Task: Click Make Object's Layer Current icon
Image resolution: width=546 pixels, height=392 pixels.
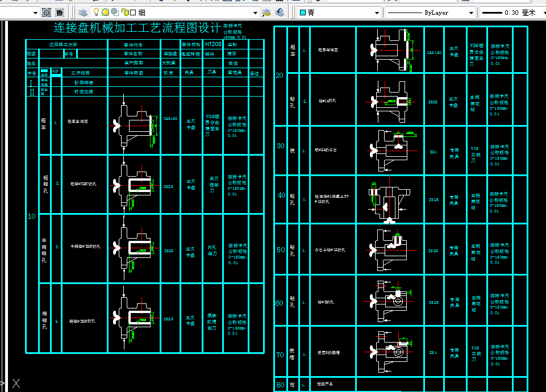Action: 266,13
